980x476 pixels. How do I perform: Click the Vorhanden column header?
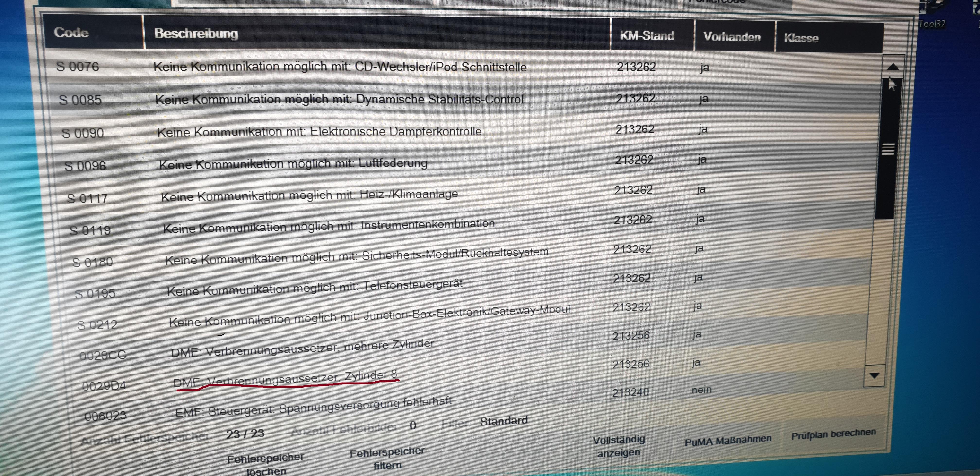(x=732, y=37)
